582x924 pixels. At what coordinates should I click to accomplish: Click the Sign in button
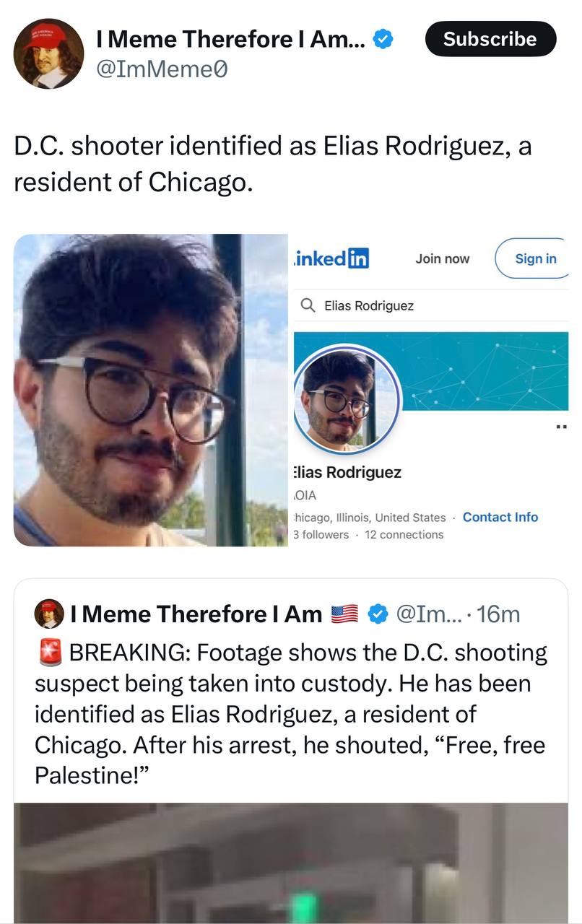click(534, 258)
